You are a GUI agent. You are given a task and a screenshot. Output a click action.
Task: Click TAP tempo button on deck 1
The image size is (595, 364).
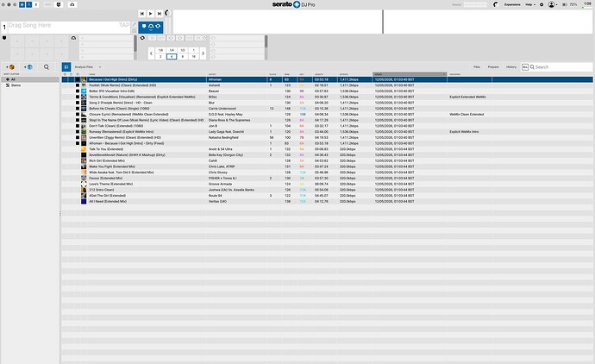coord(124,25)
